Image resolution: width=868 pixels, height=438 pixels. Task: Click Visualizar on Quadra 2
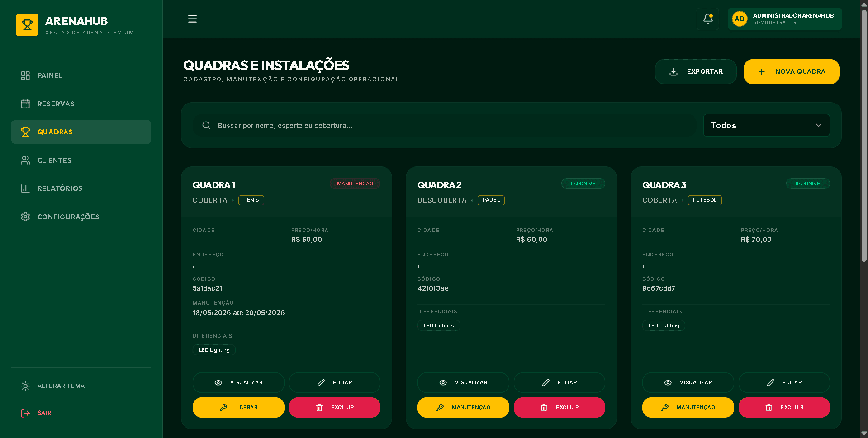pyautogui.click(x=463, y=382)
